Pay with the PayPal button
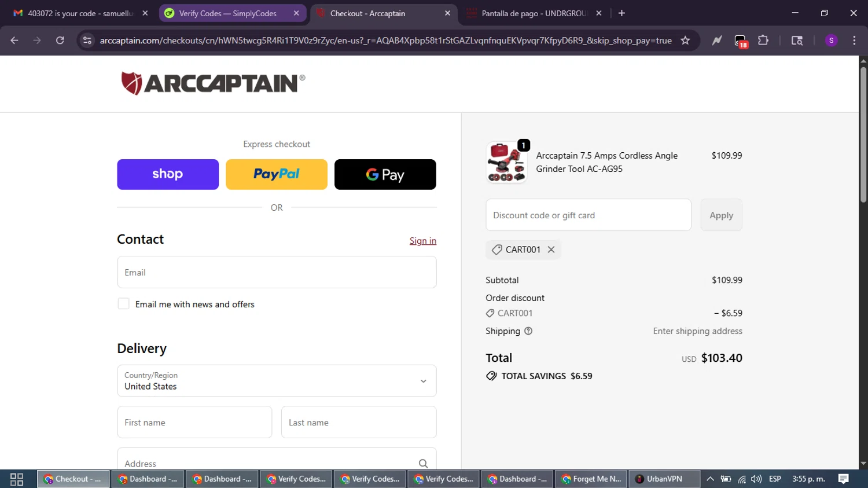Image resolution: width=868 pixels, height=488 pixels. click(277, 174)
